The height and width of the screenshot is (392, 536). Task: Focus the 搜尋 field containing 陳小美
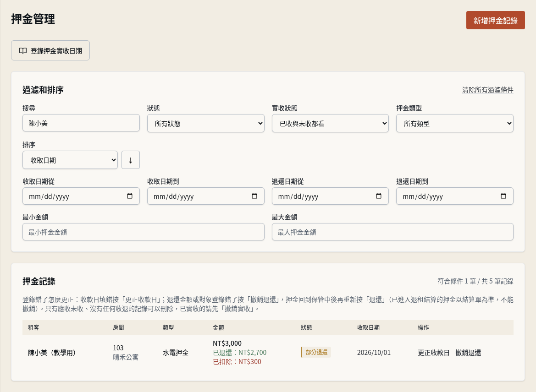[x=81, y=123]
